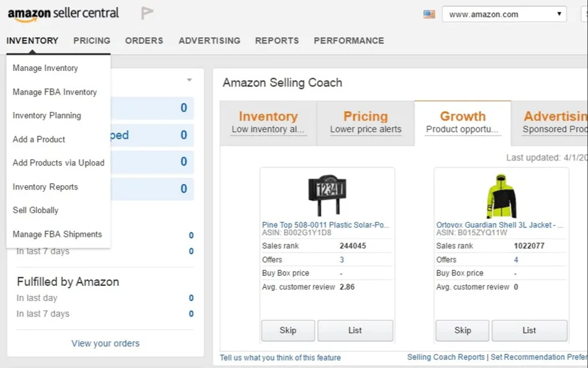588x368 pixels.
Task: Click ASIN B002G1Y1D8 text
Action: 297,232
